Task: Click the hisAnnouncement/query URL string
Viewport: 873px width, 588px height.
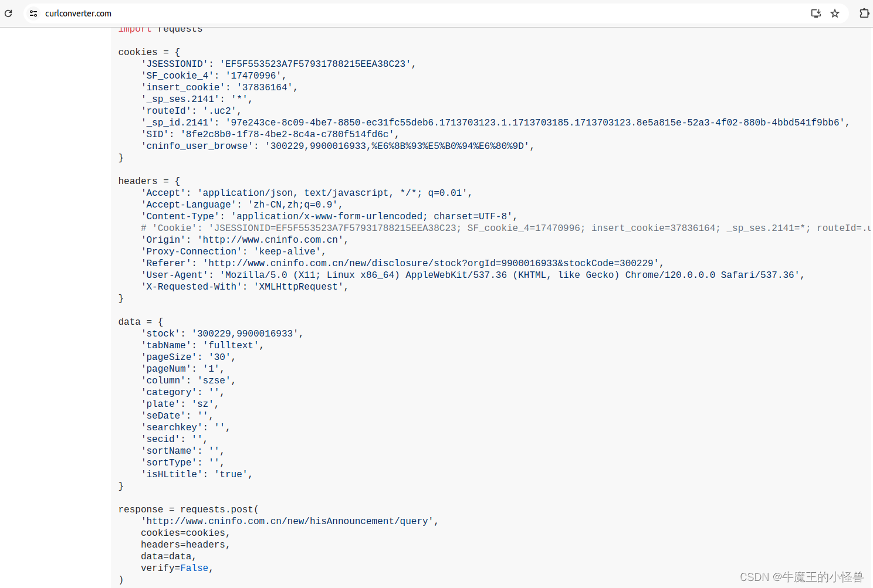Action: click(287, 521)
